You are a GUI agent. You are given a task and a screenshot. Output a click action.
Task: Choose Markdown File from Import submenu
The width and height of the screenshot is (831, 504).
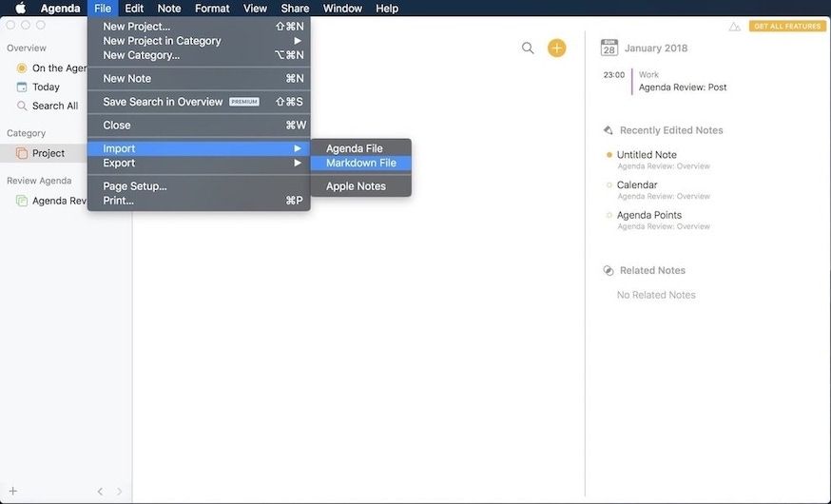(x=360, y=163)
